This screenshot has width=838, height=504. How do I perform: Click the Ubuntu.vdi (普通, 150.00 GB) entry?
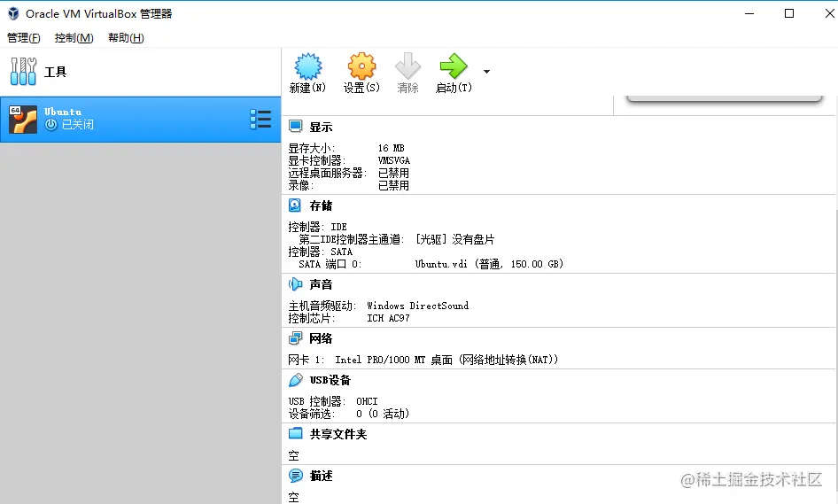point(490,264)
